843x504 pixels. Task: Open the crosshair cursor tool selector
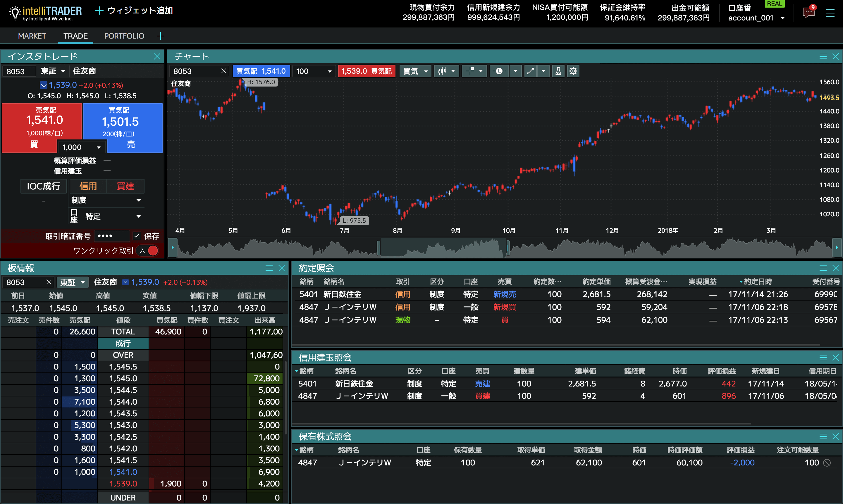click(x=474, y=71)
